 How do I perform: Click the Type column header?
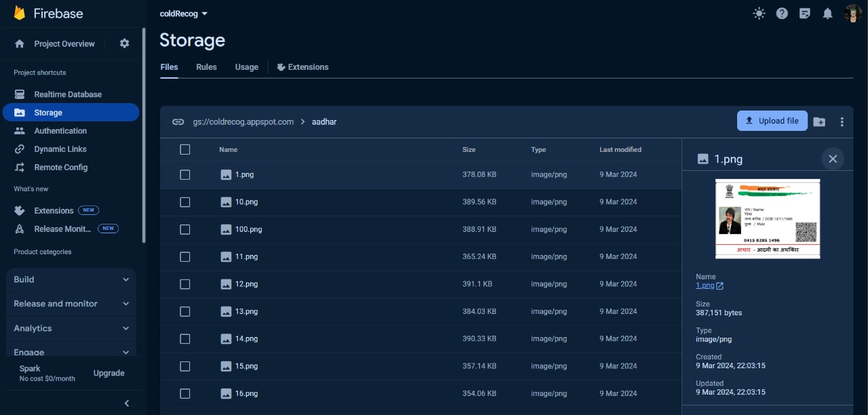pyautogui.click(x=538, y=150)
